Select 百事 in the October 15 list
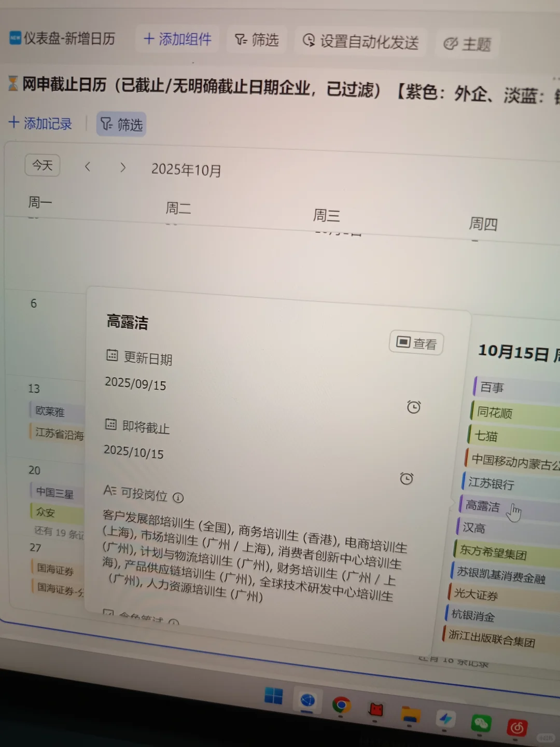The height and width of the screenshot is (747, 560). 516,389
